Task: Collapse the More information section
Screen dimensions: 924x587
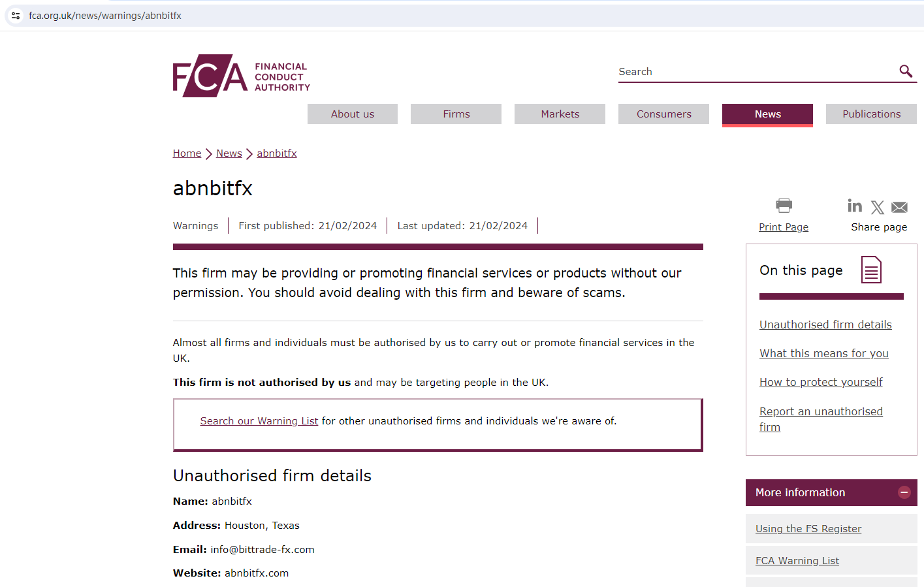Action: click(x=904, y=492)
